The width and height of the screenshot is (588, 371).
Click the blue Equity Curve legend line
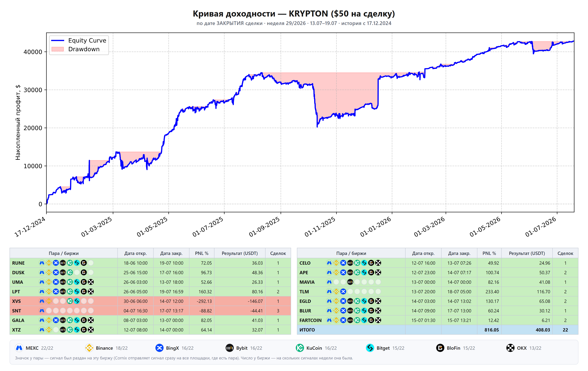coord(58,41)
